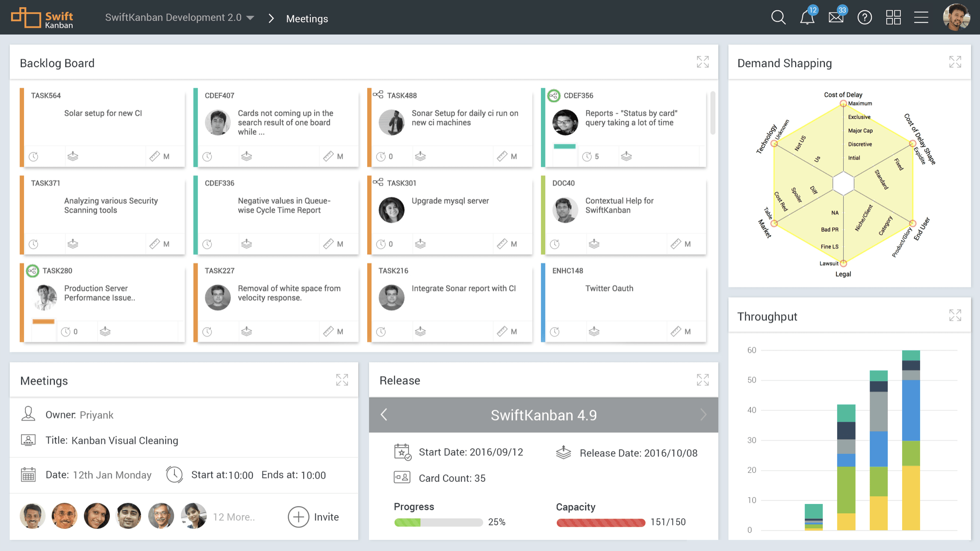Open mail envelope with 33 badge
This screenshot has width=980, height=551.
[835, 18]
